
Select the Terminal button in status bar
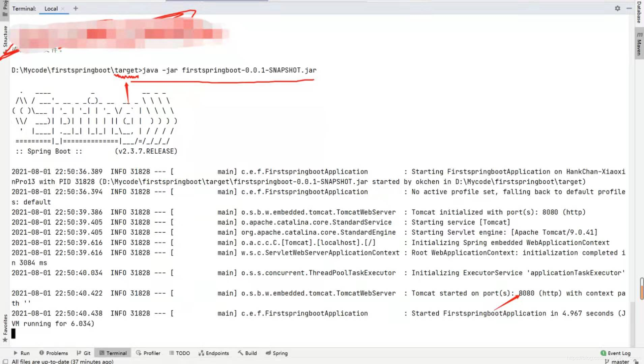coord(113,353)
